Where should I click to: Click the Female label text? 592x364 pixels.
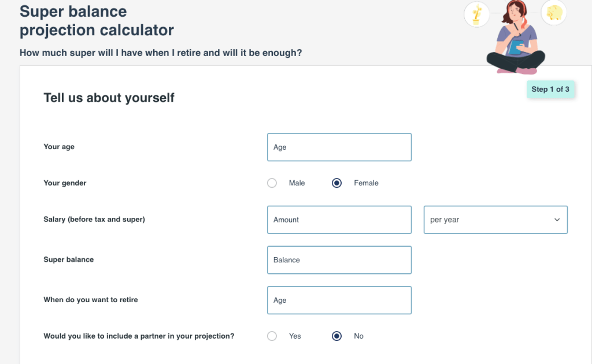366,183
